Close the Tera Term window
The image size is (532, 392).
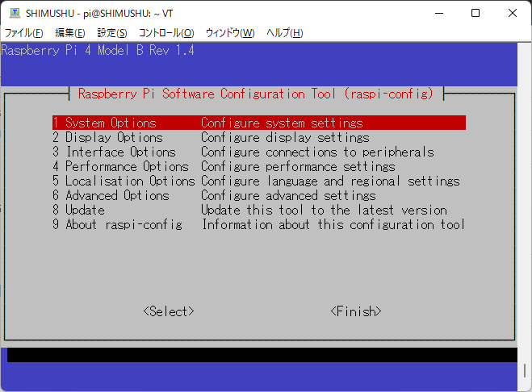click(x=513, y=13)
